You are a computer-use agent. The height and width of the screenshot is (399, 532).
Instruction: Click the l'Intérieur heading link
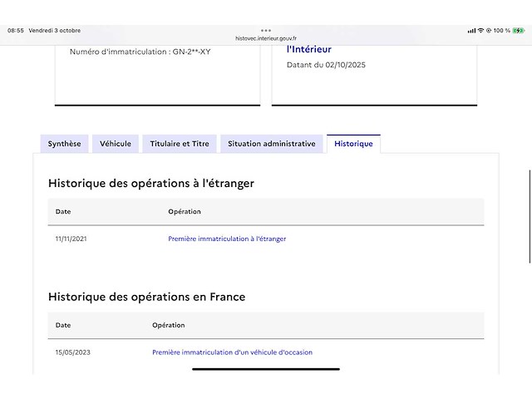[x=309, y=49]
